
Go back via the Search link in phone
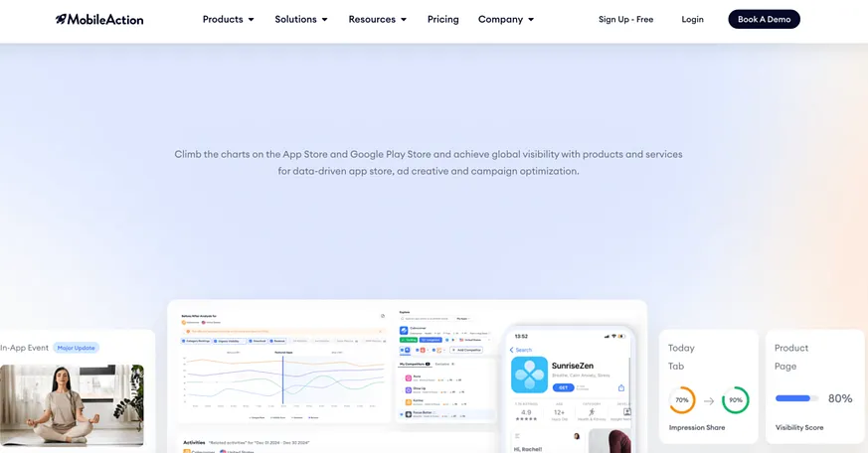pos(520,350)
